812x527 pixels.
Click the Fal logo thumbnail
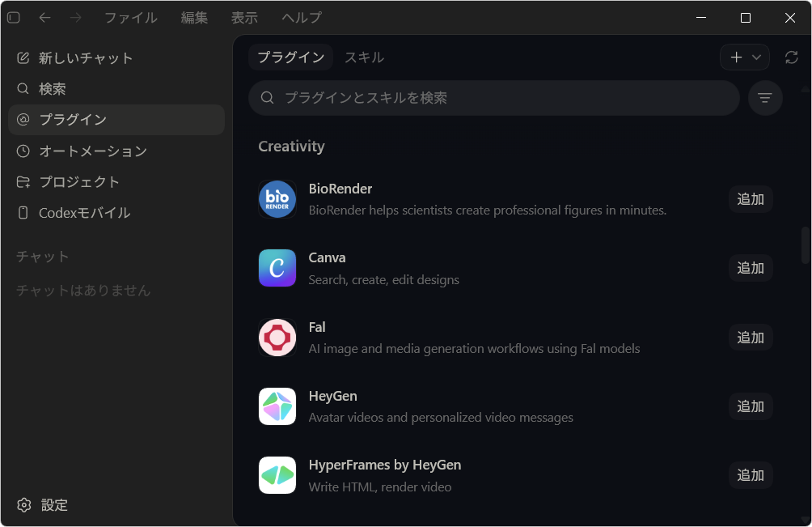click(277, 338)
